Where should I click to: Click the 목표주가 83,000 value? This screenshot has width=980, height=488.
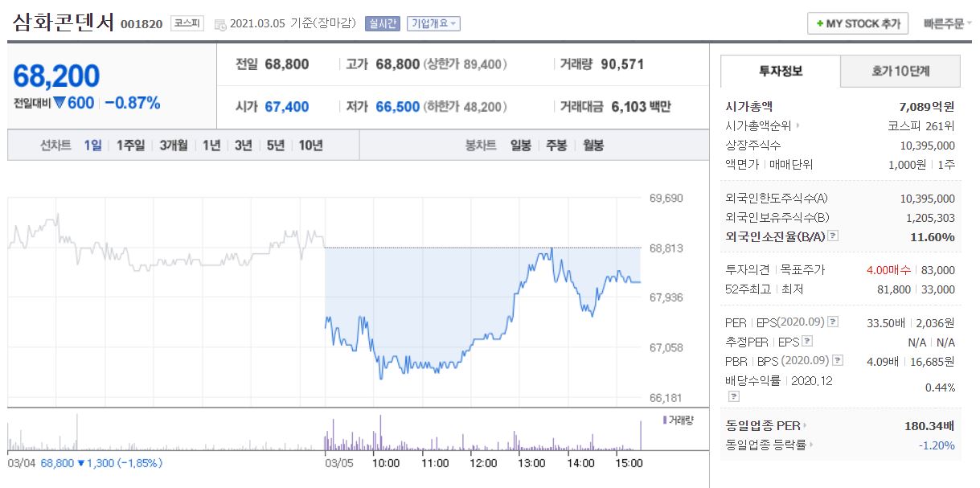[940, 270]
